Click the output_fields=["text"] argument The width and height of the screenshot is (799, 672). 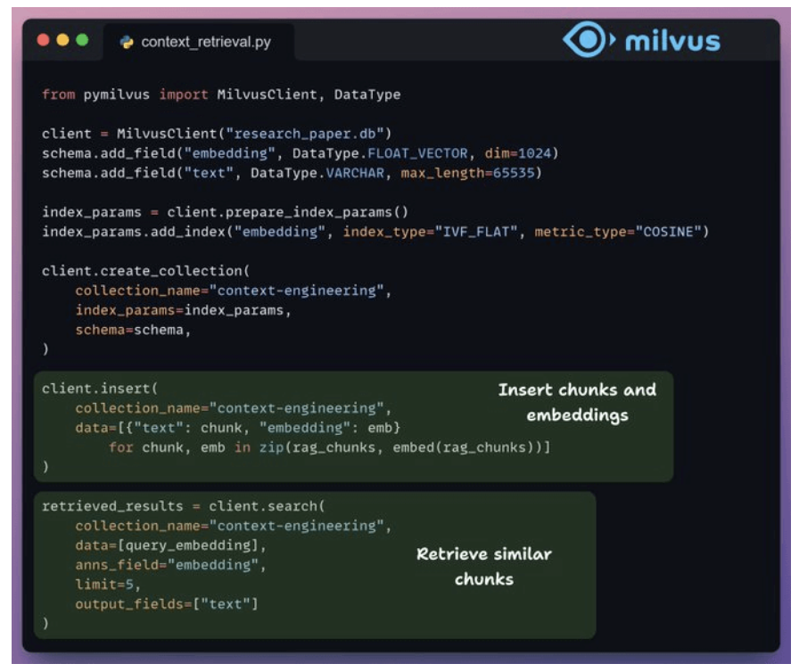coord(167,604)
